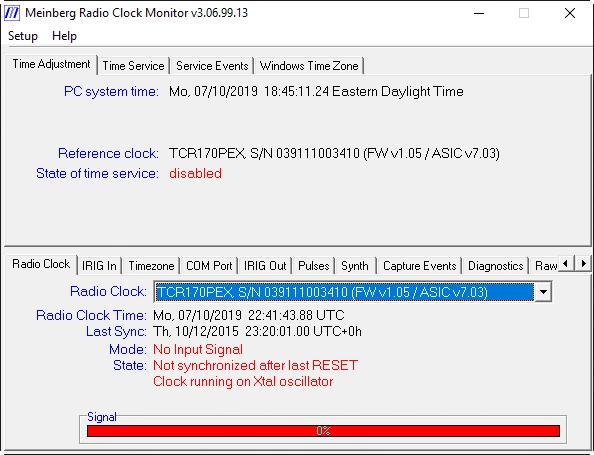Switch to the Timezone tab
594x455 pixels.
(x=151, y=266)
